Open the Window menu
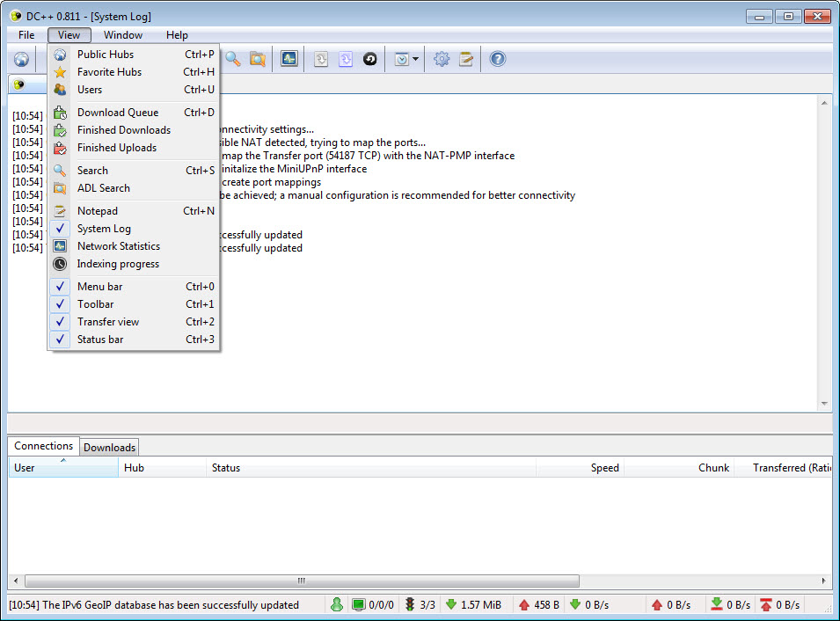The width and height of the screenshot is (840, 621). [123, 35]
